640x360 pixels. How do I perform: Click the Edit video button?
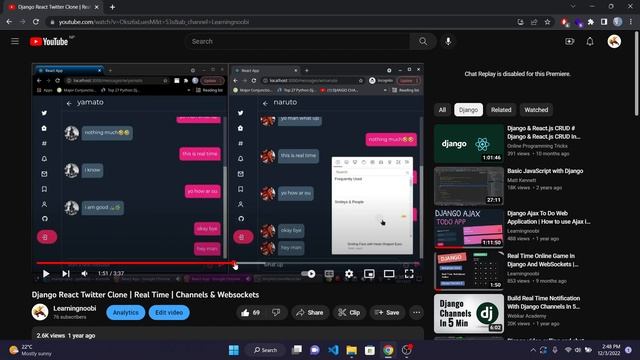coord(169,313)
